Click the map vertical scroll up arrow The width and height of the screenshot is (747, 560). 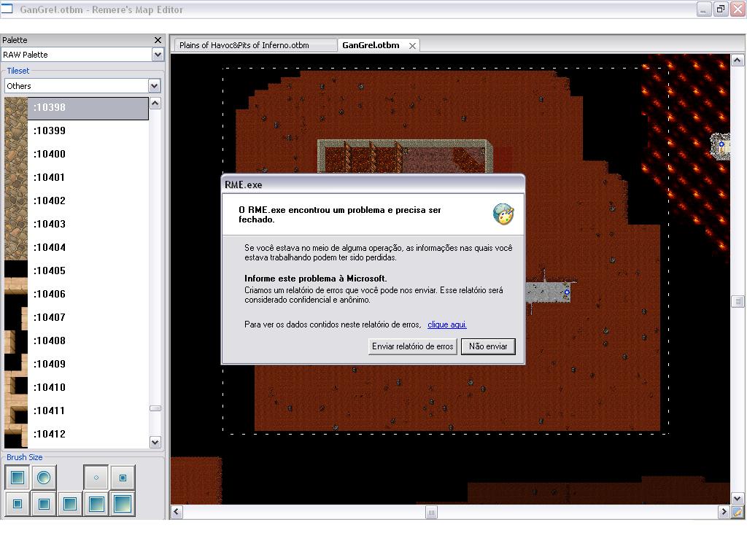coord(737,61)
